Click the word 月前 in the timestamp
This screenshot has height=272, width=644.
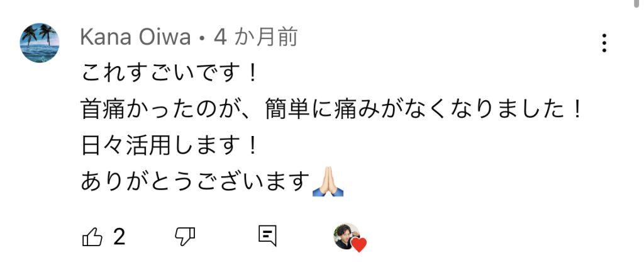click(x=277, y=38)
